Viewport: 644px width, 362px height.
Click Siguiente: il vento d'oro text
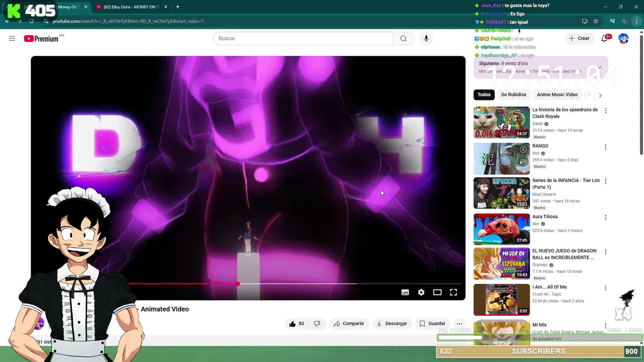503,63
